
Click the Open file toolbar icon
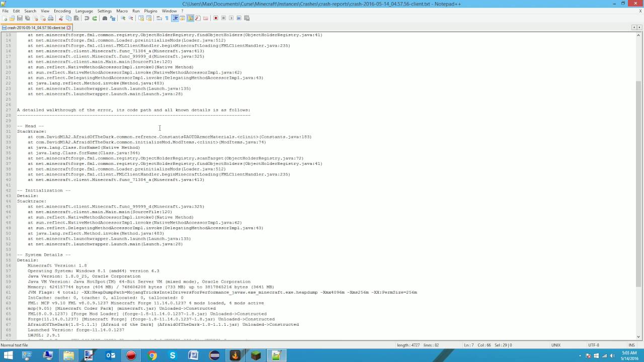12,18
